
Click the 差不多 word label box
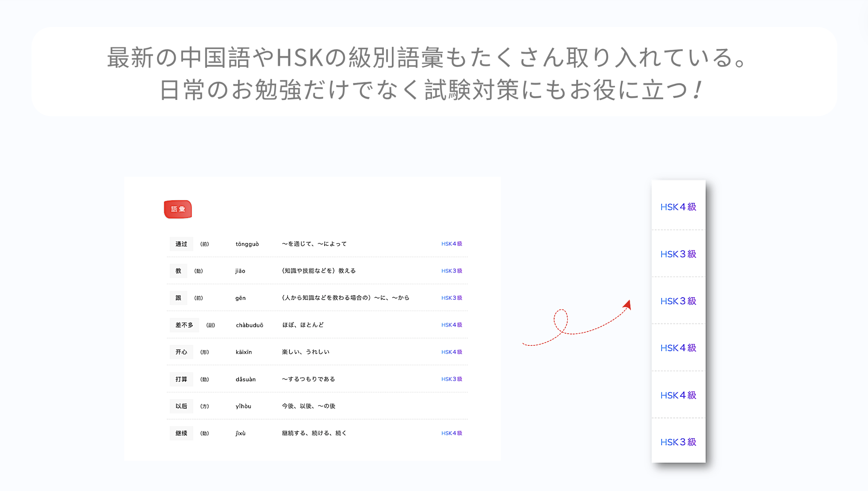[x=184, y=324]
